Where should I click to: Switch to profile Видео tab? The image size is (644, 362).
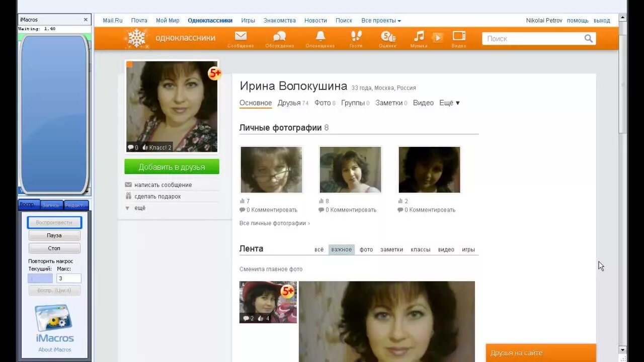[423, 103]
